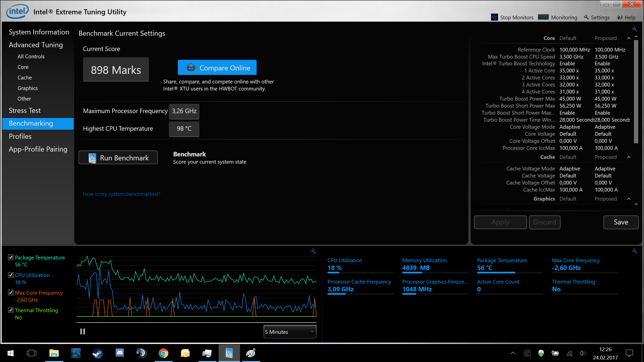Uncheck Package Temperature monitor checkbox

click(11, 257)
